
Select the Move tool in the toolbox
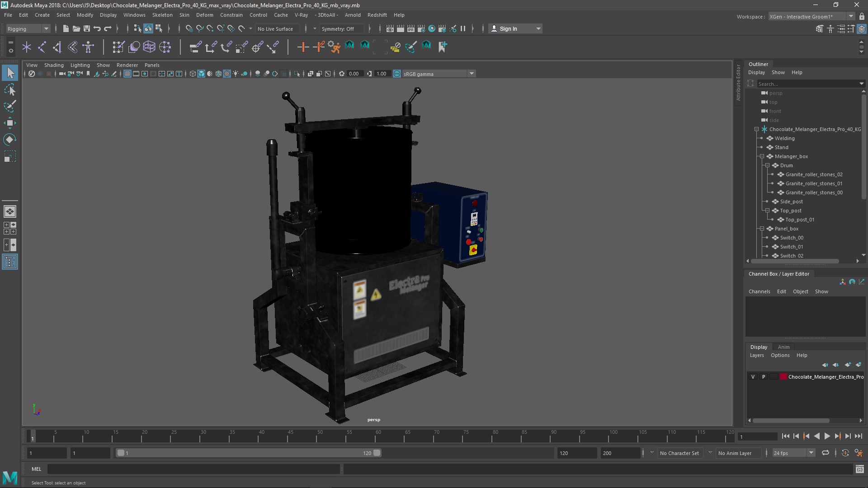coord(10,123)
